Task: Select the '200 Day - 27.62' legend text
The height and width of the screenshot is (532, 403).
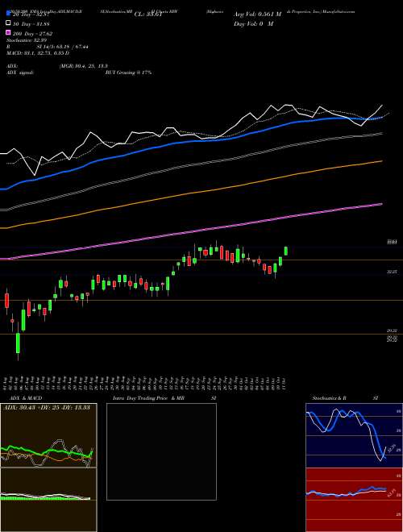Action: pos(32,34)
